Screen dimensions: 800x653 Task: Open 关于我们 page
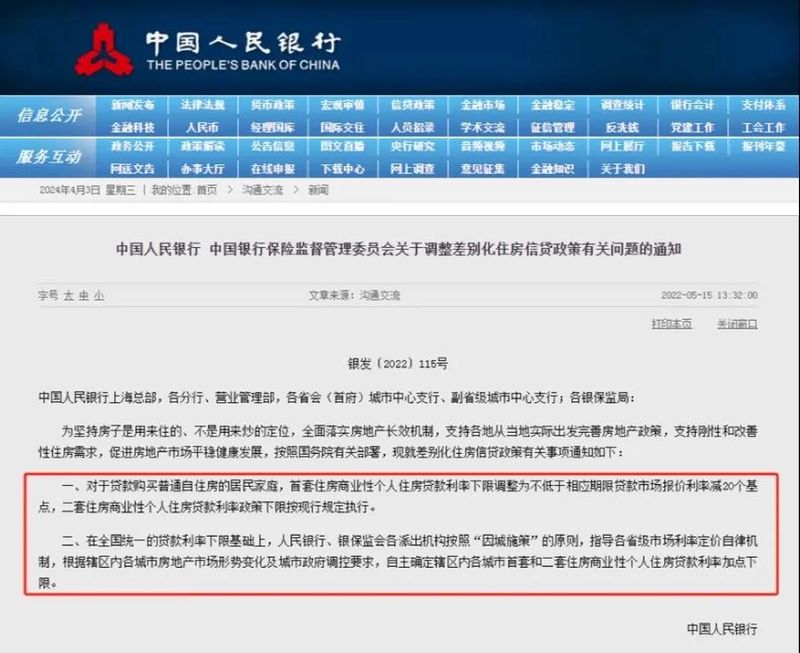[622, 169]
